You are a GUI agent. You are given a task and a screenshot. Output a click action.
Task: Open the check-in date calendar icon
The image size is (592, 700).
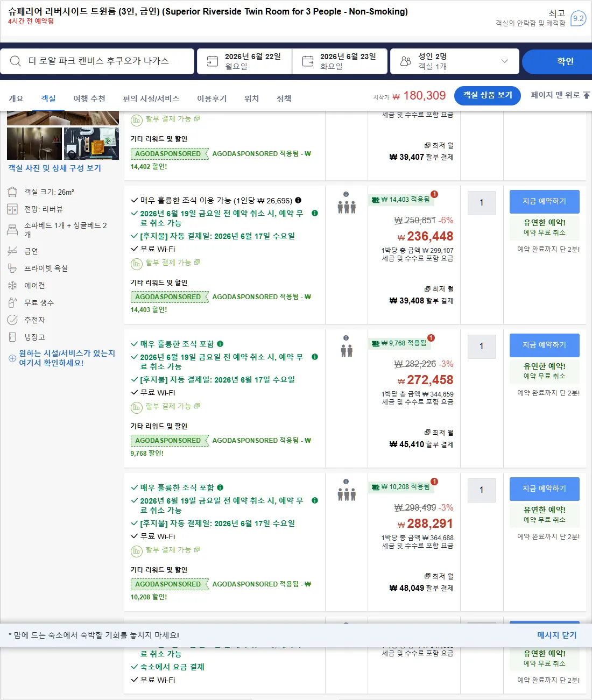tap(213, 61)
